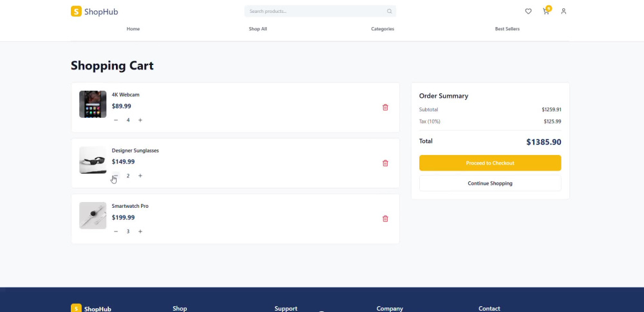Screen dimensions: 644x312
Task: Click the ShopHub logo in header
Action: point(95,12)
